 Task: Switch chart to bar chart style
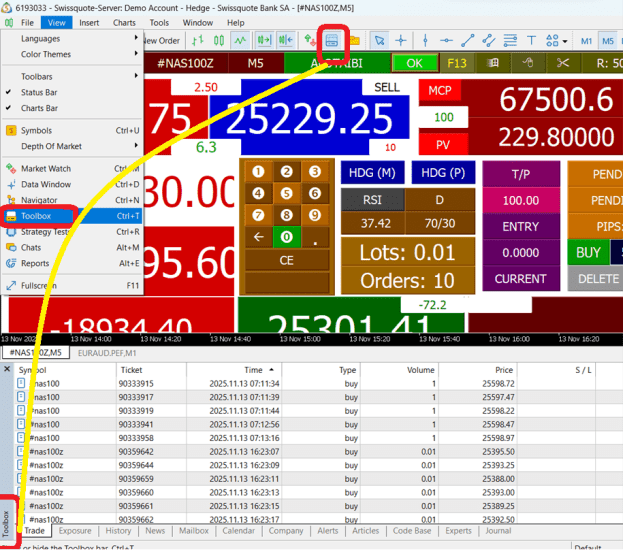click(x=198, y=40)
